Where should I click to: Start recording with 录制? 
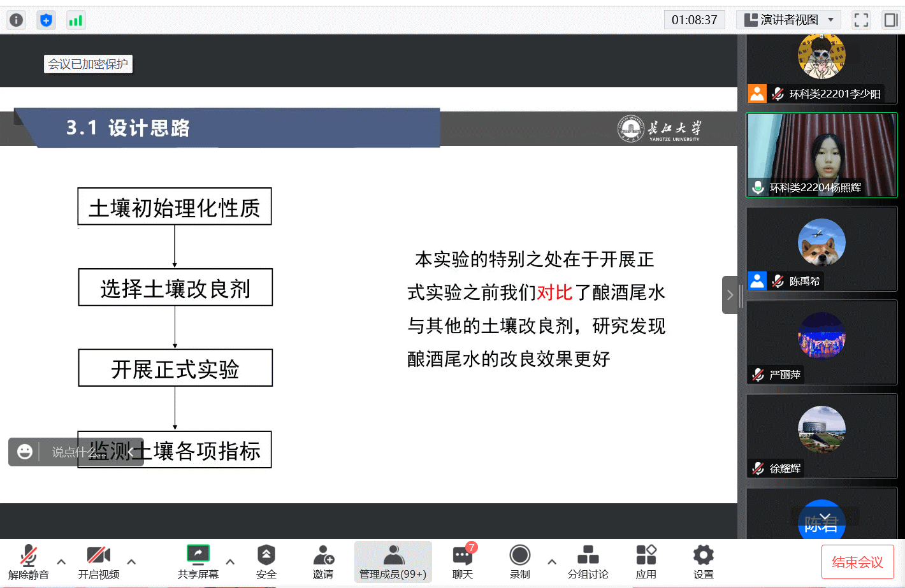(519, 562)
